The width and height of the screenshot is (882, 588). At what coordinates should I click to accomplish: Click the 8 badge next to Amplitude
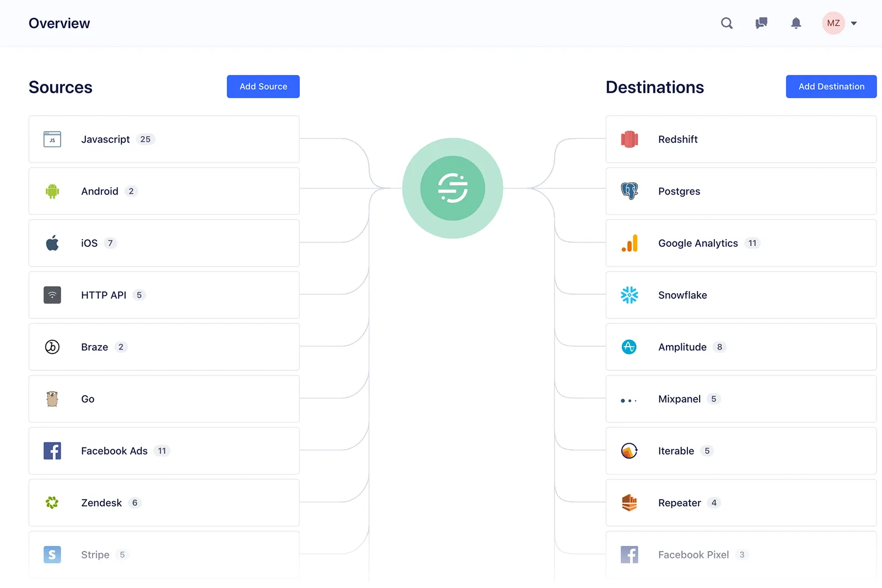pos(719,347)
